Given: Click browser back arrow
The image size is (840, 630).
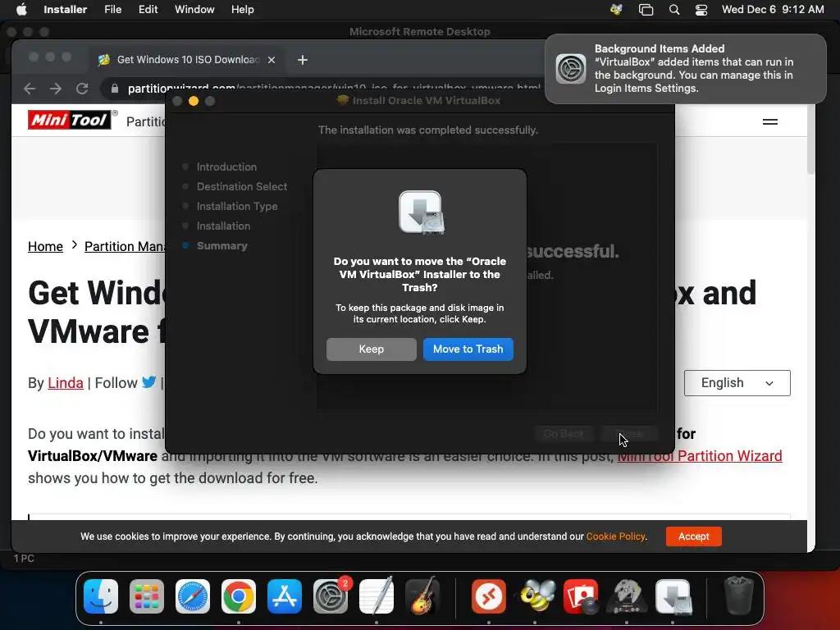Looking at the screenshot, I should [x=30, y=89].
